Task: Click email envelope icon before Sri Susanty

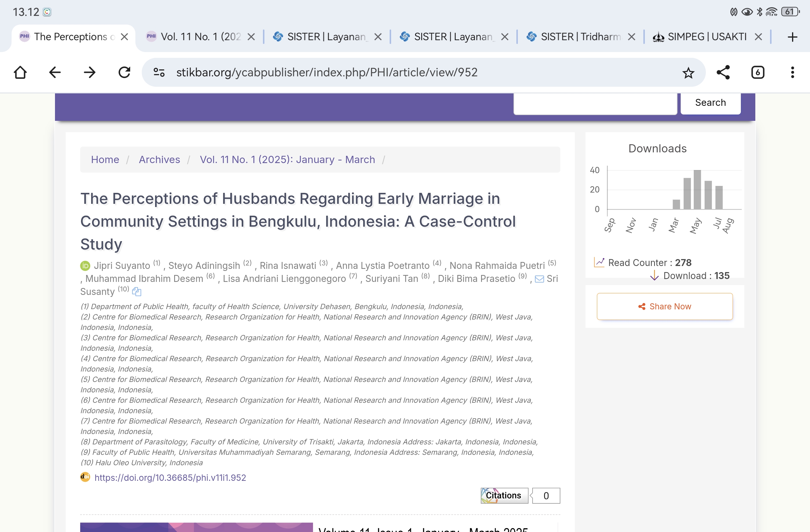Action: pyautogui.click(x=539, y=279)
